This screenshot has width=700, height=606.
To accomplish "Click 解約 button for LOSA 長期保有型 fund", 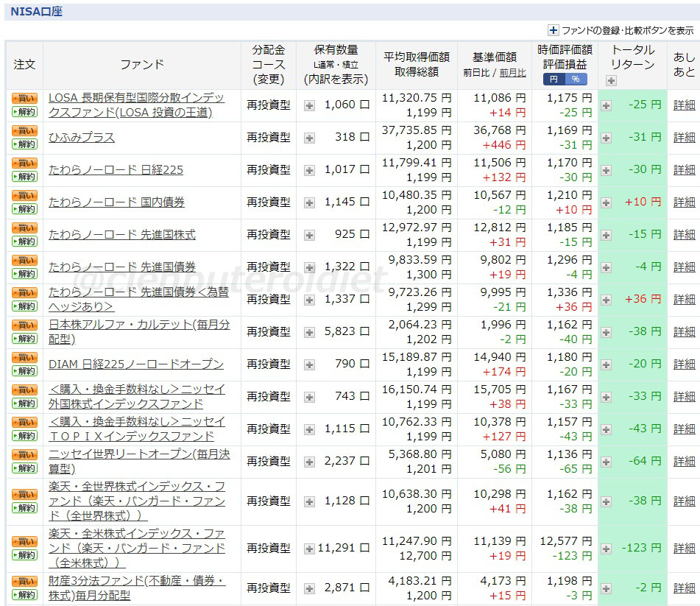I will 24,112.
